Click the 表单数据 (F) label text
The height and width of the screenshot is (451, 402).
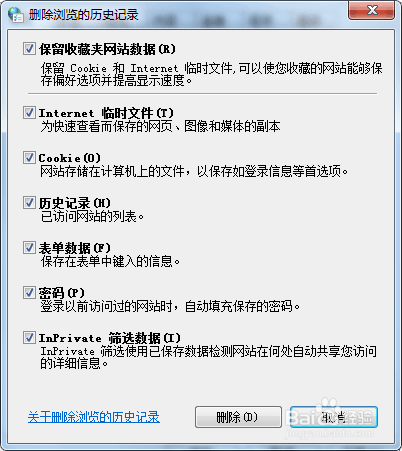[x=74, y=248]
